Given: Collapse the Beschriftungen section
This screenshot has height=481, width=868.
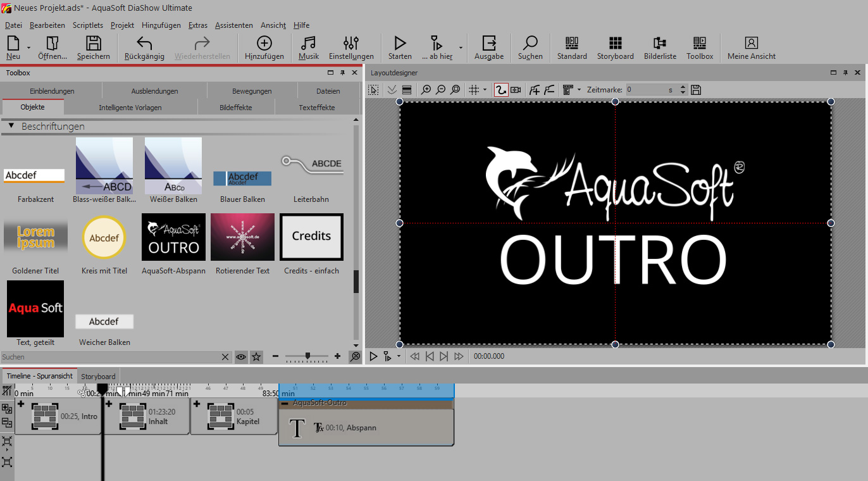Looking at the screenshot, I should pyautogui.click(x=11, y=126).
